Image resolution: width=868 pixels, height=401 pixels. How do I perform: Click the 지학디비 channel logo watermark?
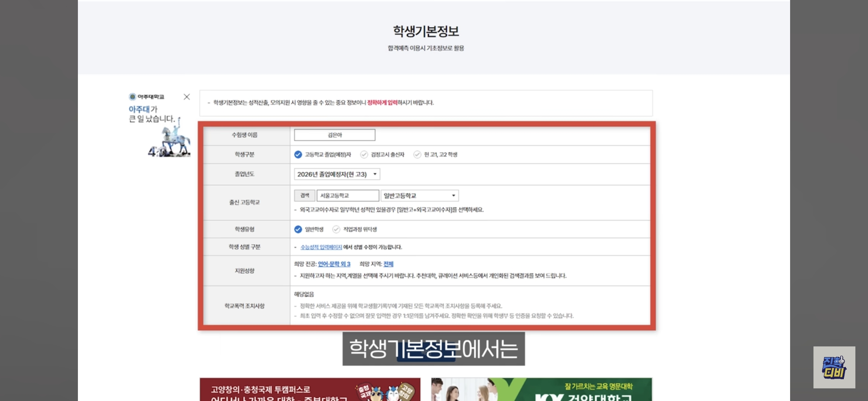[x=834, y=367]
